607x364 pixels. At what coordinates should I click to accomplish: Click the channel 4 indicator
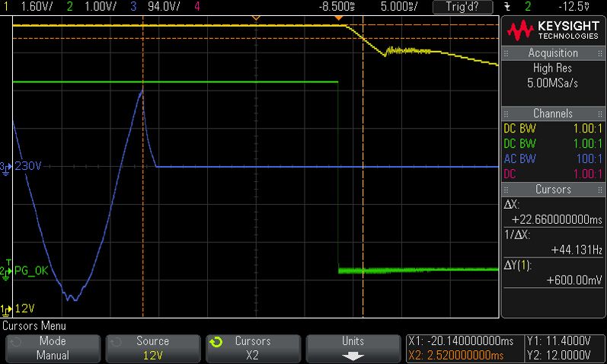click(197, 7)
